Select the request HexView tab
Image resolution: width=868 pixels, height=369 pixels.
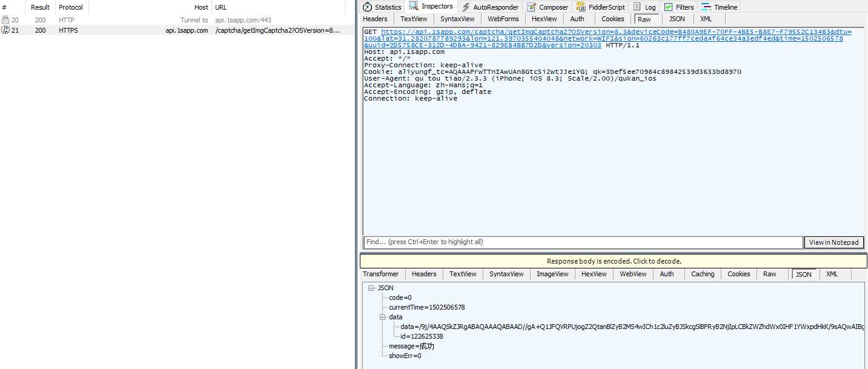tap(544, 19)
